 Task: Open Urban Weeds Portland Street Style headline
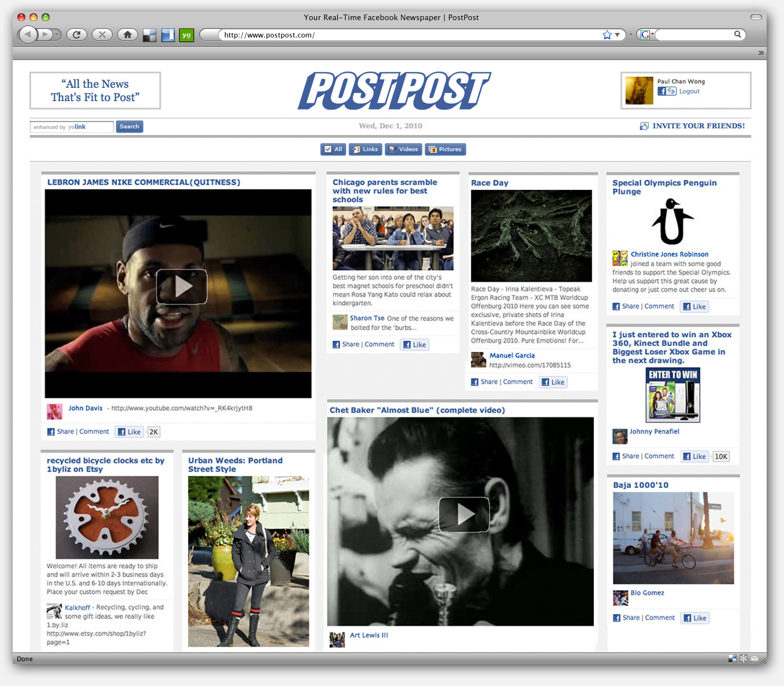[235, 465]
